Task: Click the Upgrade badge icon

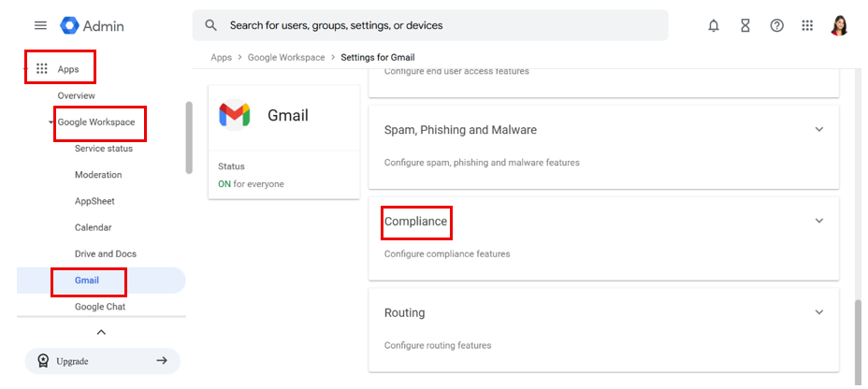Action: 43,361
